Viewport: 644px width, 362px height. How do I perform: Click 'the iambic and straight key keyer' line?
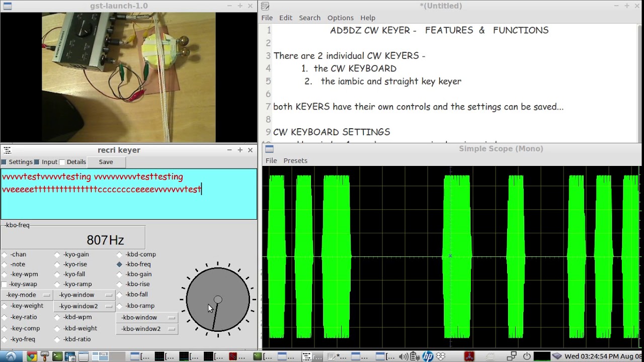click(391, 81)
